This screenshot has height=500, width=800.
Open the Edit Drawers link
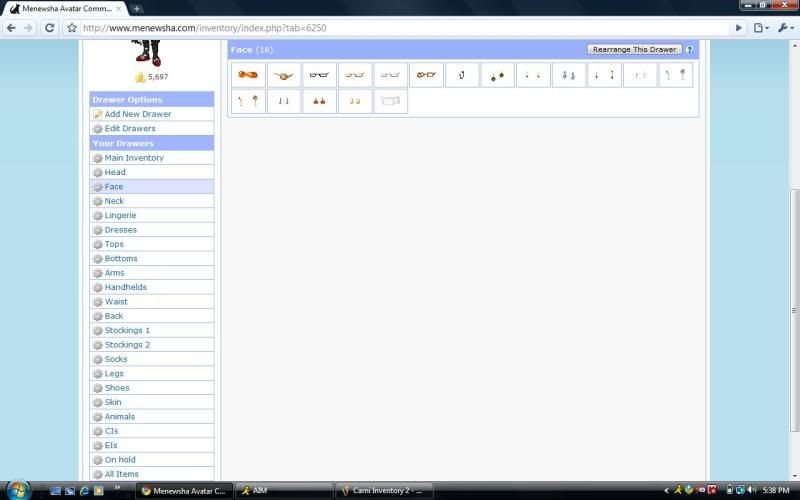(x=130, y=129)
